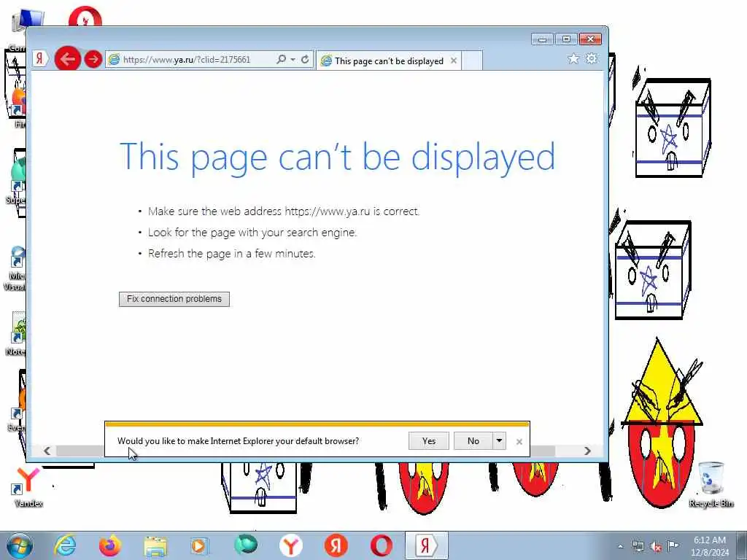Show hidden system tray icons arrow
The height and width of the screenshot is (560, 747).
(x=620, y=547)
